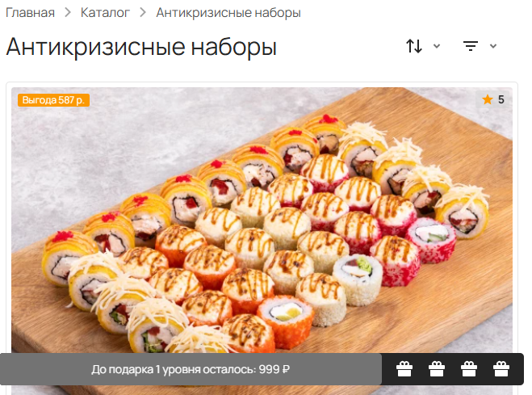Open the sort order arrows icon
This screenshot has width=532, height=395.
click(414, 46)
